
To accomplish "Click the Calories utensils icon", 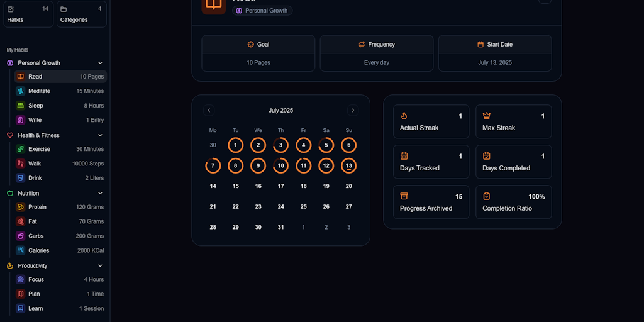I will point(21,250).
